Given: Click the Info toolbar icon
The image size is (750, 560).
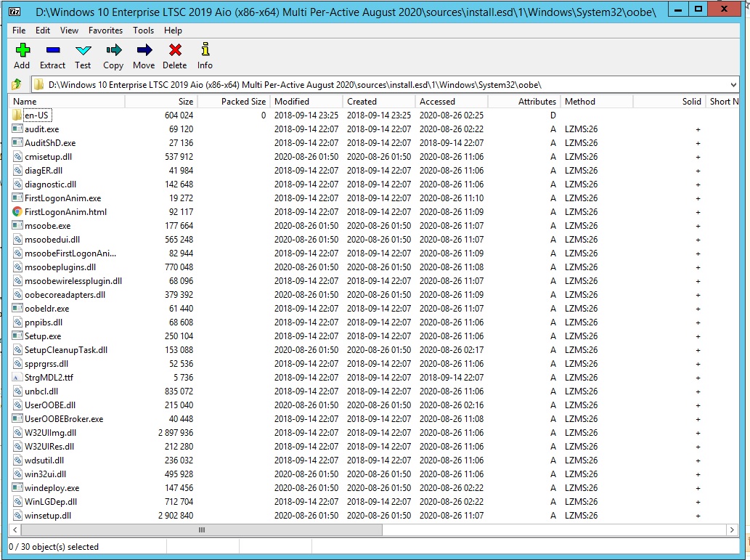Looking at the screenshot, I should point(205,49).
